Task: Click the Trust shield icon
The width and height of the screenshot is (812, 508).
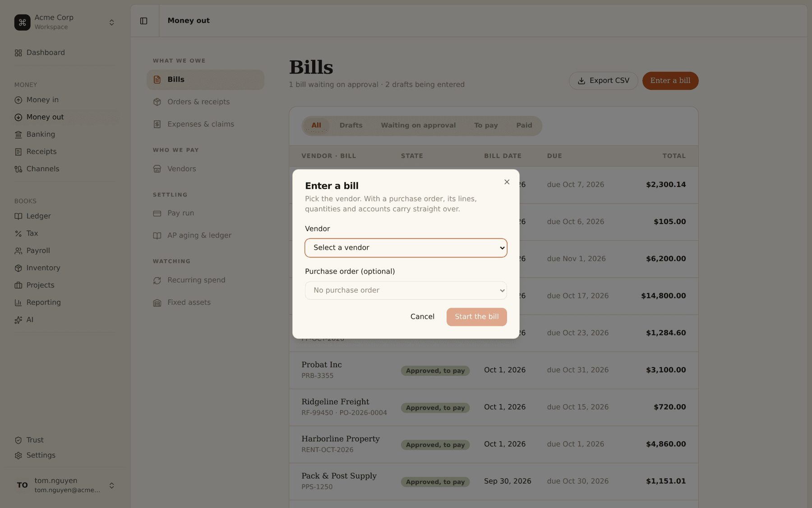Action: click(18, 440)
